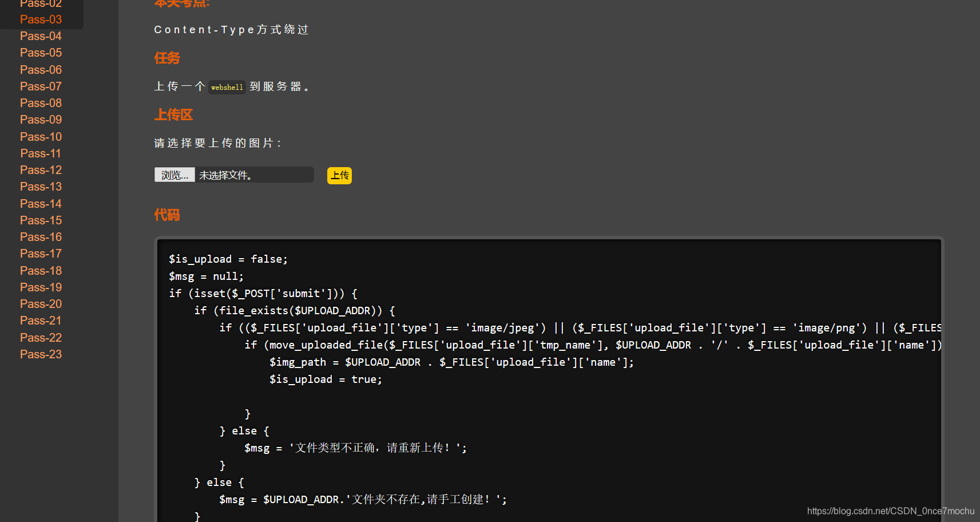Open the Pass-03 sidebar entry

[x=41, y=19]
